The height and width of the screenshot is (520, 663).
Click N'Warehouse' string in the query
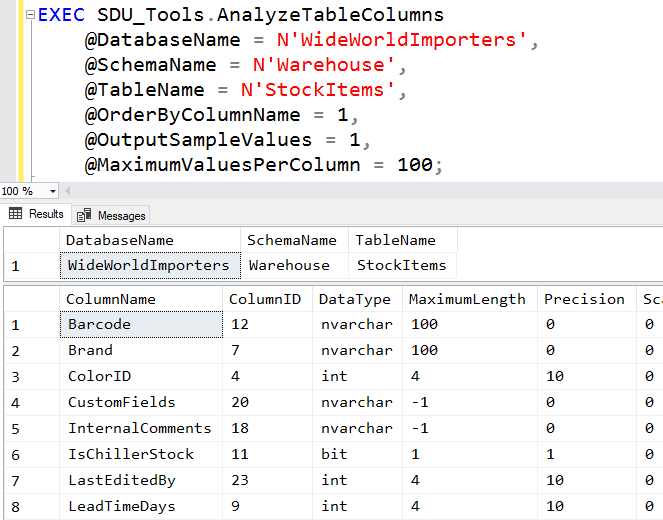click(x=323, y=65)
